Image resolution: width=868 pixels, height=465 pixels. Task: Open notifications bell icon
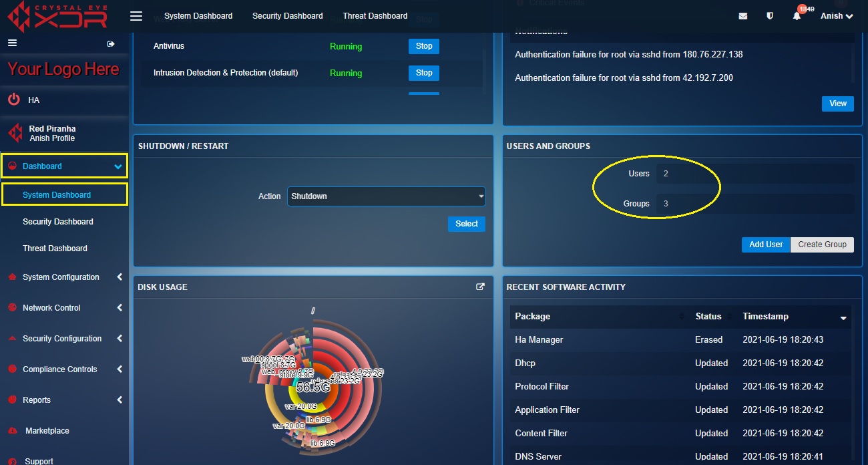click(x=797, y=16)
